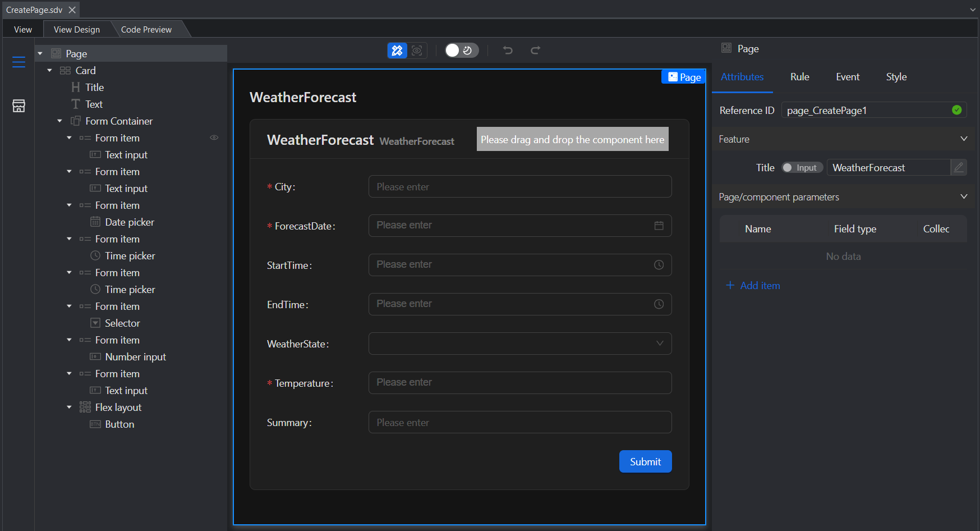Screen dimensions: 980x531
Task: Open the tab list chevron at top right
Action: [x=973, y=10]
